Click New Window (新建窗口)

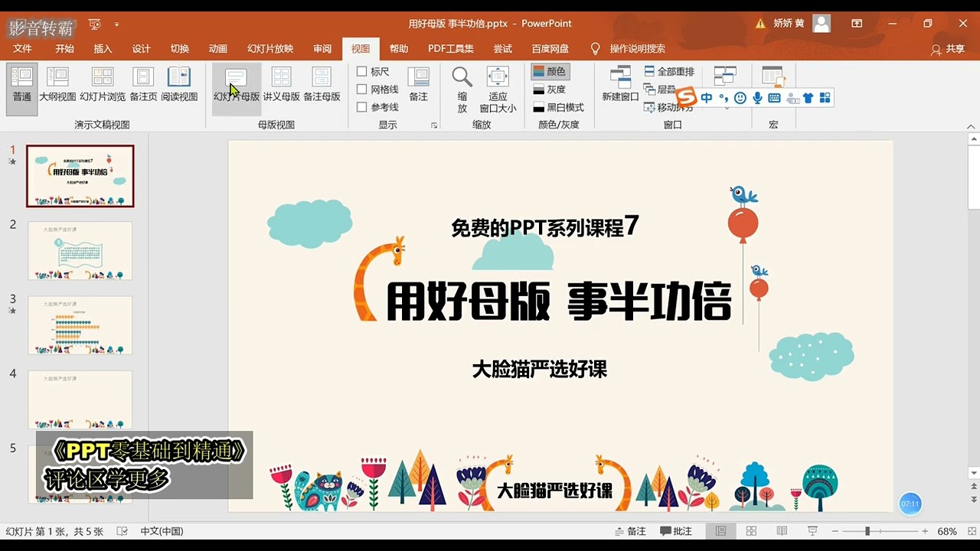tap(620, 85)
